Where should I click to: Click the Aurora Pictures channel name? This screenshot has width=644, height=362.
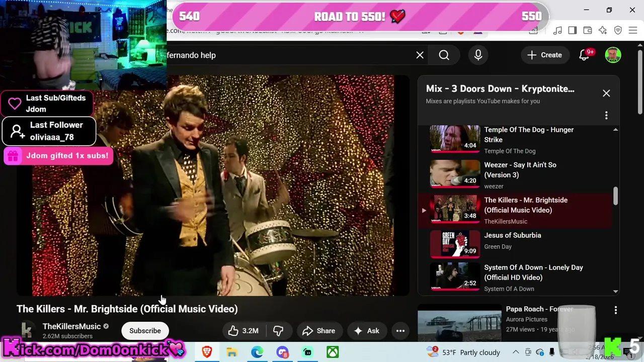pos(527,319)
